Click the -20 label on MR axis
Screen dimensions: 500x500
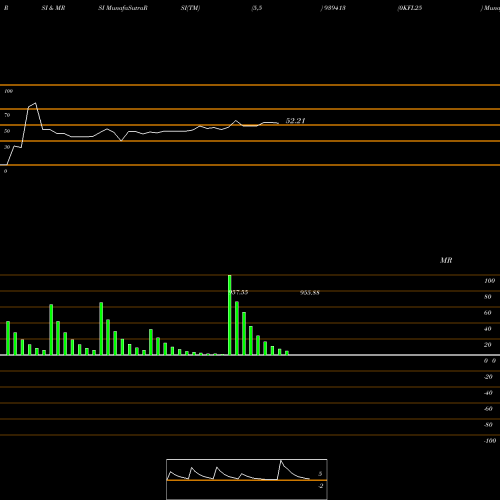coord(488,377)
